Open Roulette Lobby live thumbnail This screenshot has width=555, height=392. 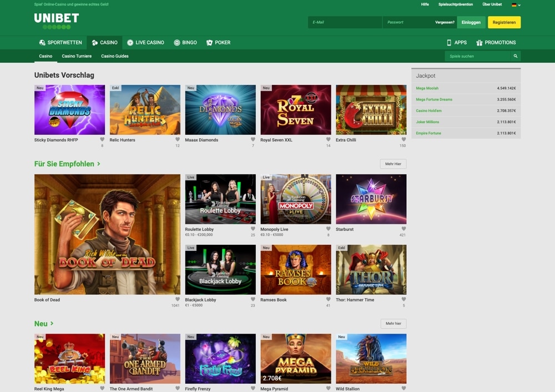coord(220,199)
